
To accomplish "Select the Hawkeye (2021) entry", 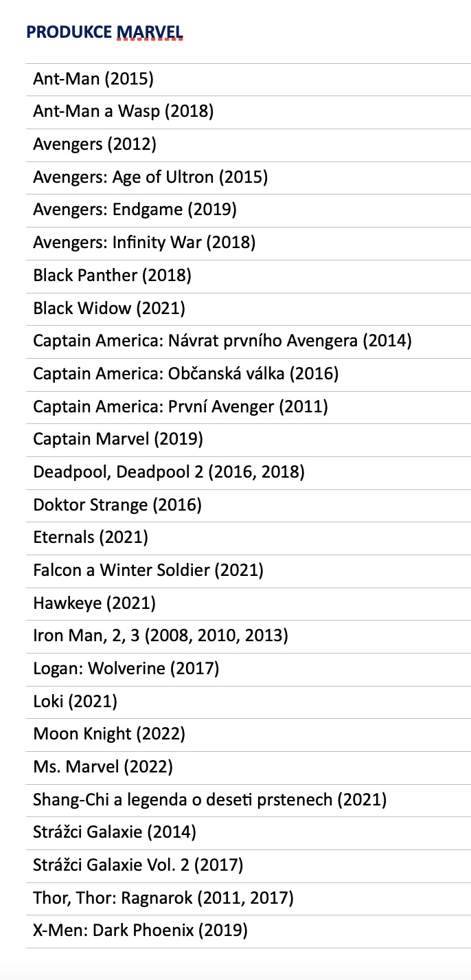I will pyautogui.click(x=95, y=603).
